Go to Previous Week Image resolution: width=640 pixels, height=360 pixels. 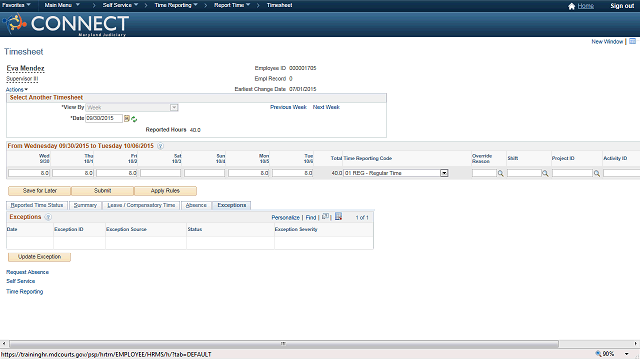click(288, 107)
